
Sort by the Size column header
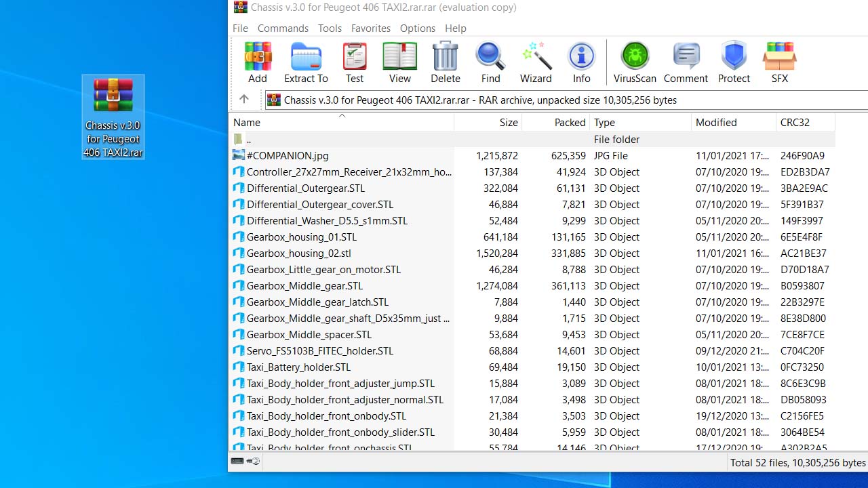tap(488, 122)
